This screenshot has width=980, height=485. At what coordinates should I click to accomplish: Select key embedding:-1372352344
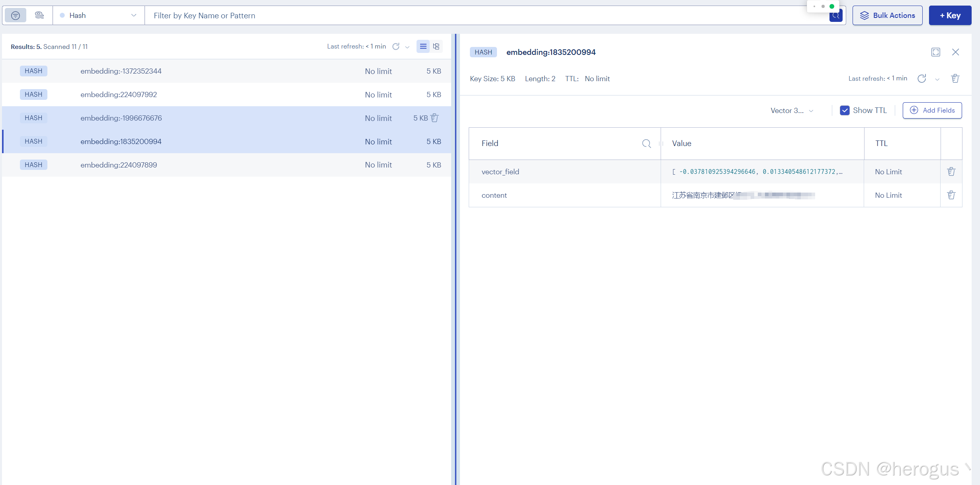(227, 71)
